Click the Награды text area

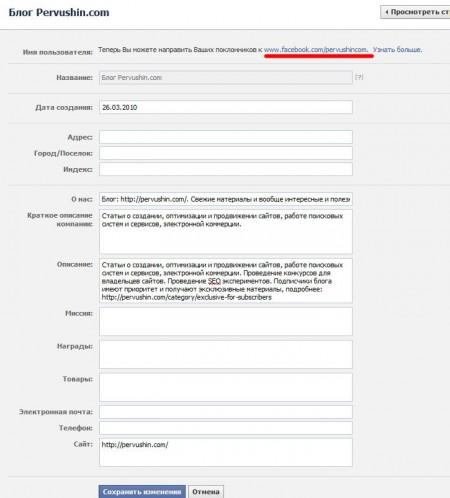click(226, 354)
